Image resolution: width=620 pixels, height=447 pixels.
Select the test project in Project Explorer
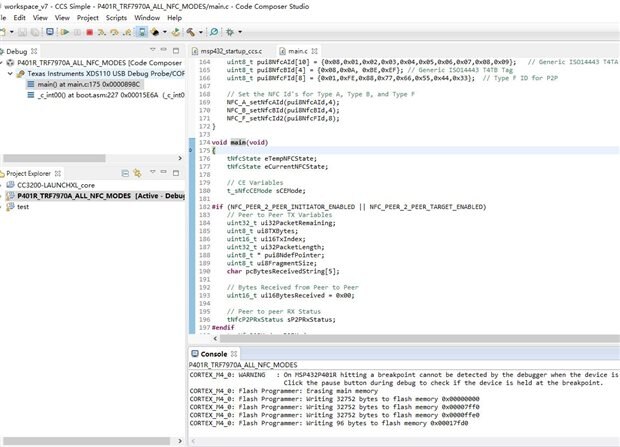[x=22, y=207]
